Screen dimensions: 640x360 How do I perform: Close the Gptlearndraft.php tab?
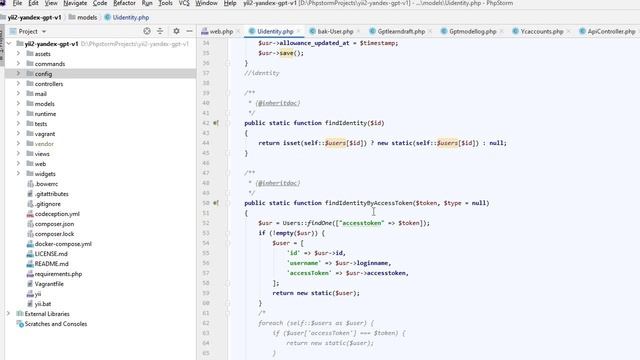(430, 31)
